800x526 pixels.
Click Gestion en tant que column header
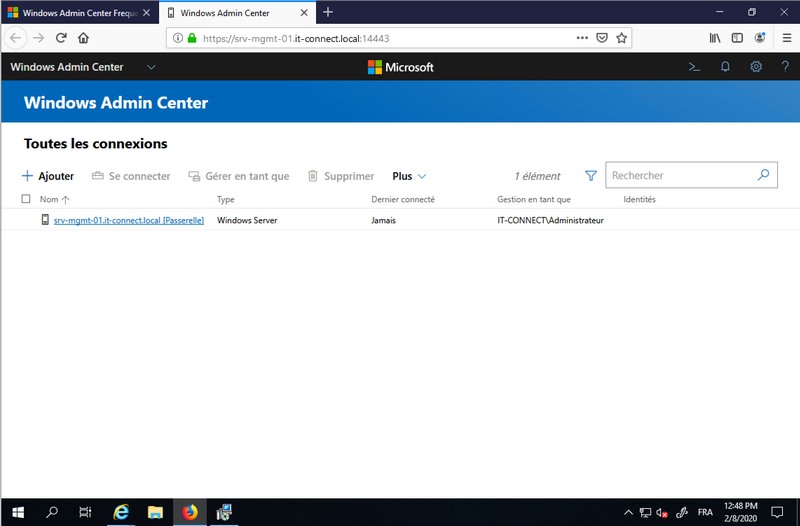coord(534,199)
